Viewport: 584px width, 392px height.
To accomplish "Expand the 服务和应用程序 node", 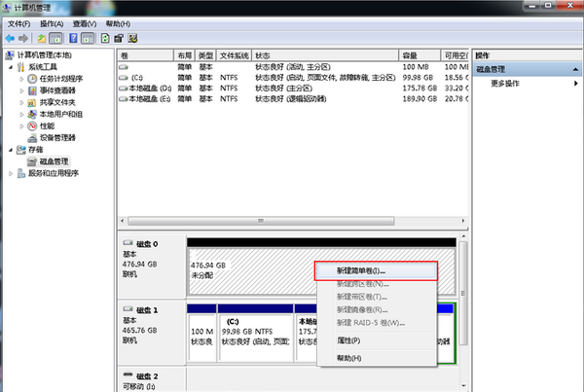I will pos(11,172).
